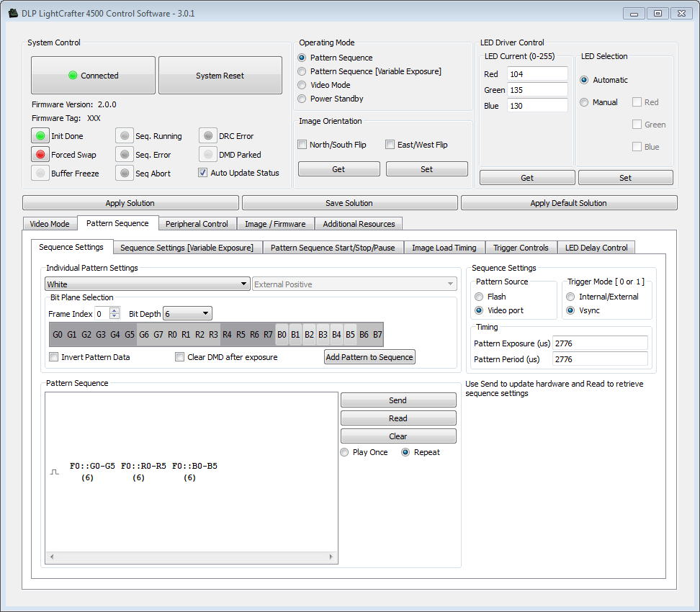Select pattern entry F0::G0-G5

tap(92, 472)
